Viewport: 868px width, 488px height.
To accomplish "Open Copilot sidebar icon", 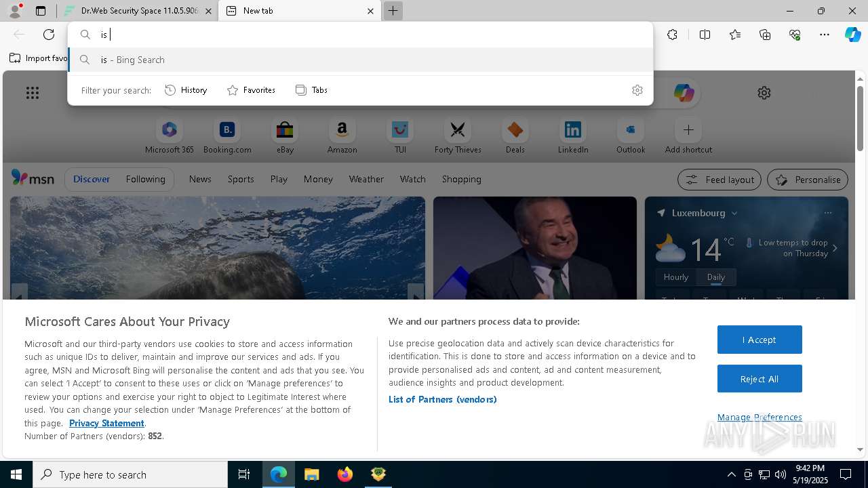I will [x=852, y=35].
